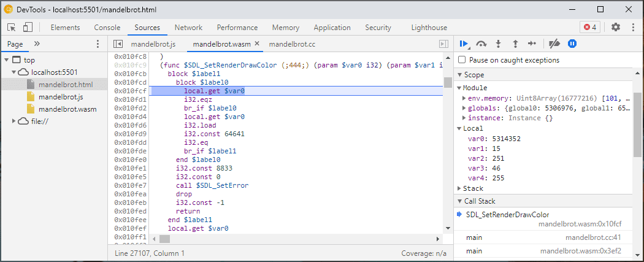Open the error count badge
Viewport: 644px width, 262px height.
point(590,28)
